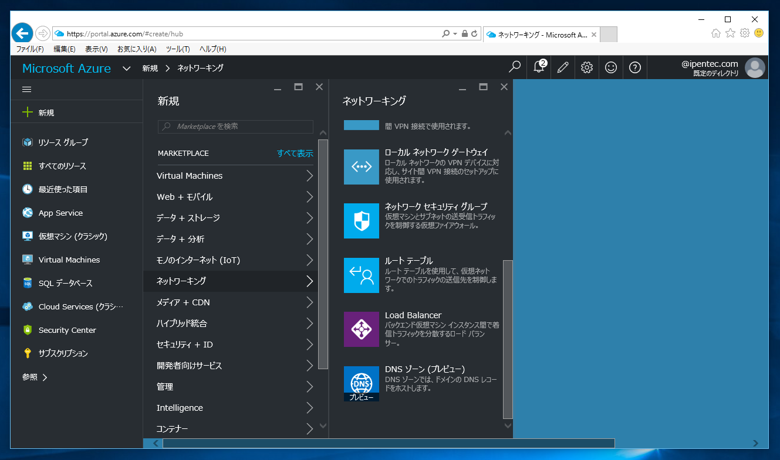The height and width of the screenshot is (460, 780).
Task: Click the green plus New icon
Action: click(x=27, y=112)
